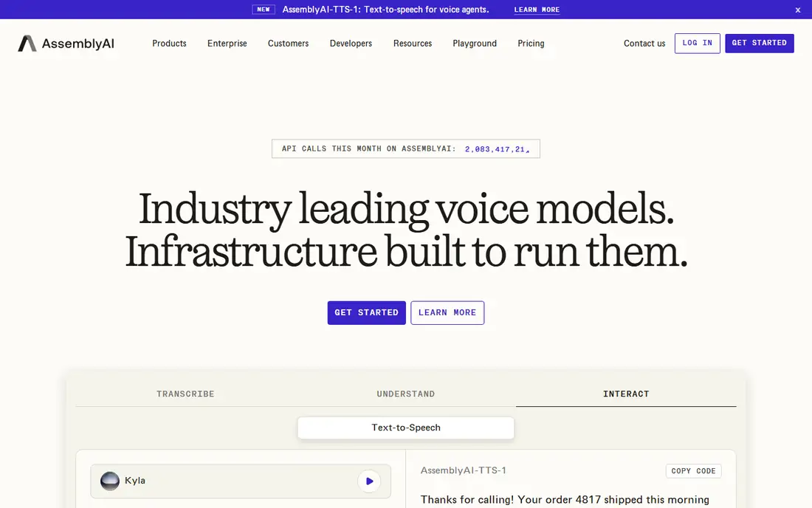This screenshot has height=508, width=812.
Task: Click the hero GET STARTED button
Action: tap(367, 313)
